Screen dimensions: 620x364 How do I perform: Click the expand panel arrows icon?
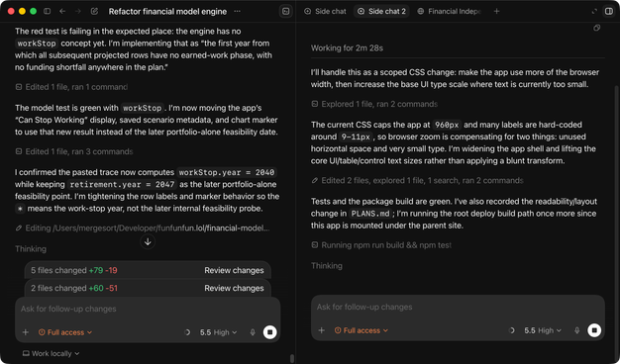pos(594,12)
